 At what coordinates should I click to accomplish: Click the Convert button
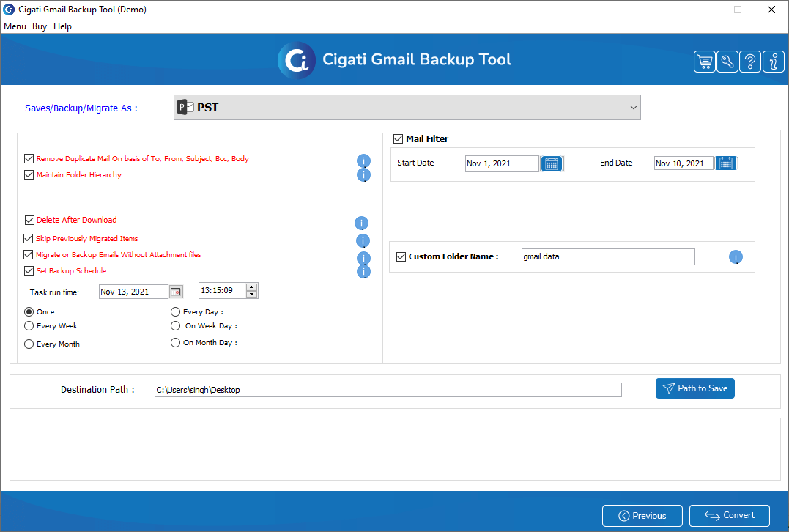[x=729, y=515]
